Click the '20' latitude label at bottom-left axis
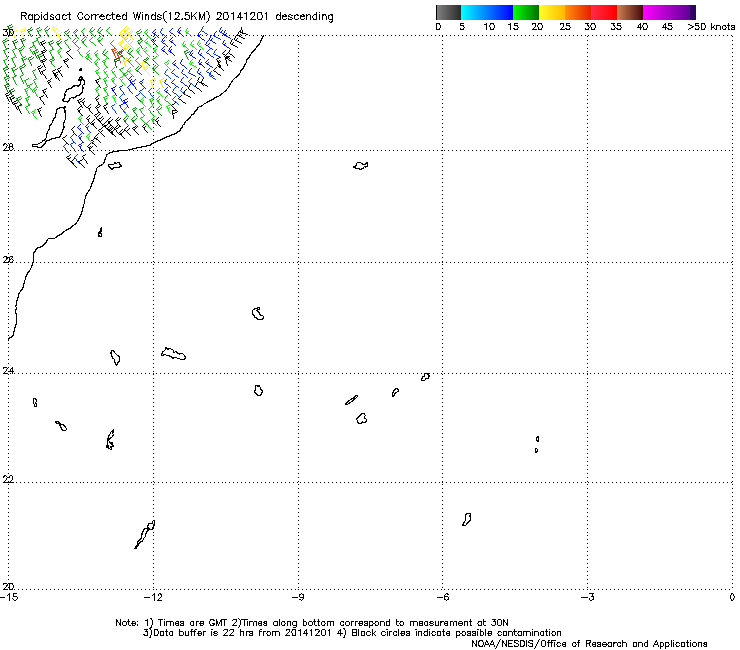 8,586
